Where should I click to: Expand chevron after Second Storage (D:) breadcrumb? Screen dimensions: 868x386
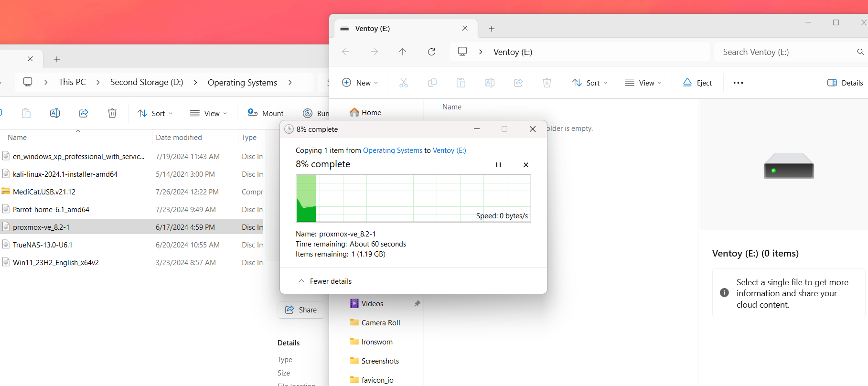(195, 82)
